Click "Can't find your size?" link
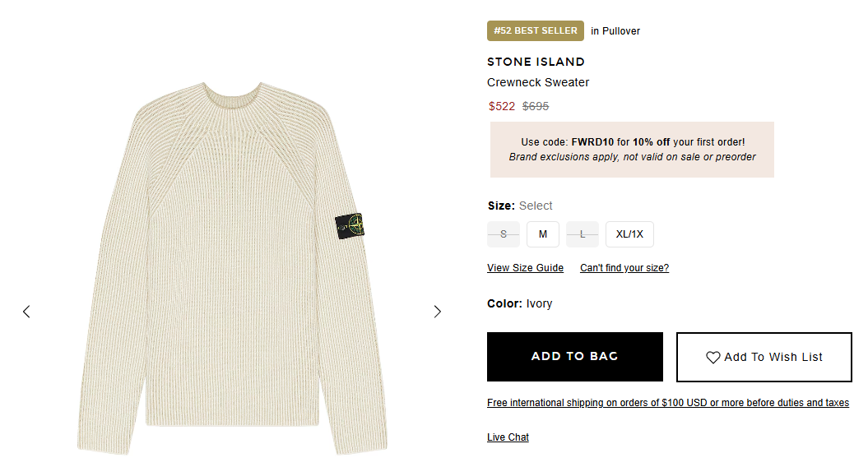This screenshot has height=467, width=868. [x=624, y=268]
